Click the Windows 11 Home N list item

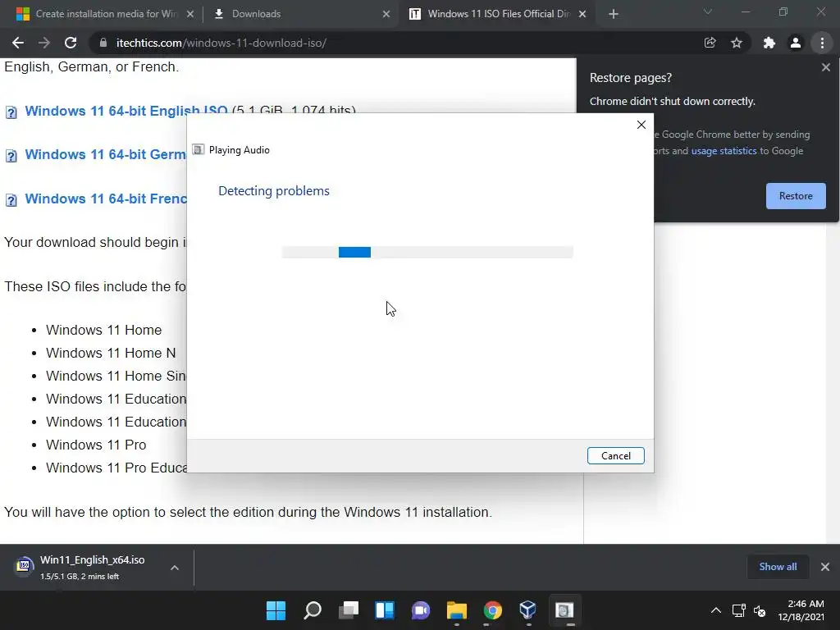111,353
